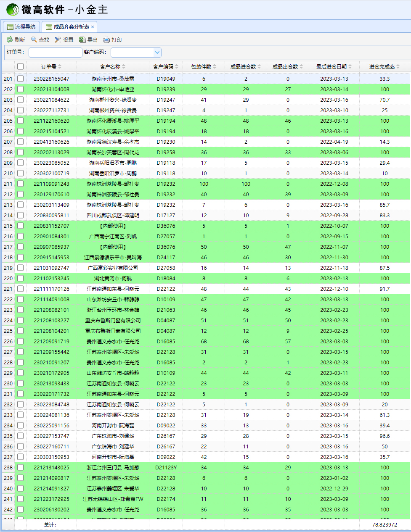Sort by 进仓完成率 column sort arrows
The image size is (411, 532).
[398, 66]
